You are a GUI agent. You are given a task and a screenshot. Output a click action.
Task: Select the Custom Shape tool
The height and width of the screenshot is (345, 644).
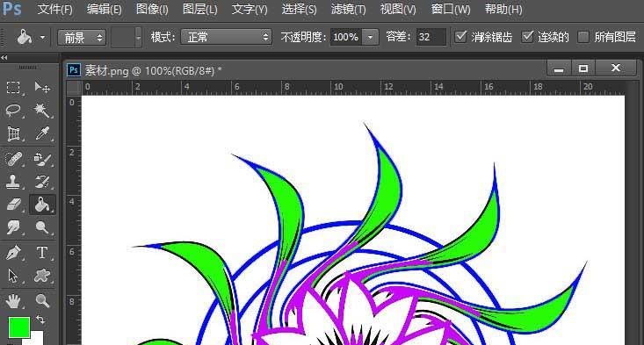tap(42, 276)
